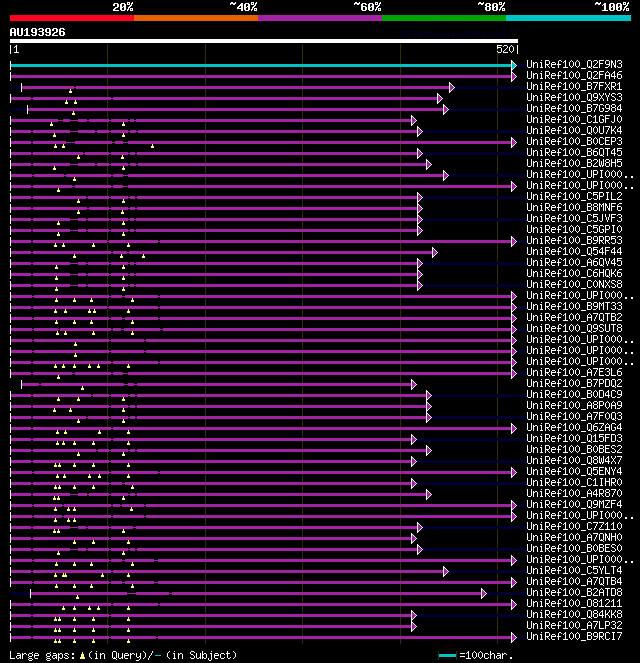
Task: Click the UniRef100_C7Z110 label
Action: (574, 526)
